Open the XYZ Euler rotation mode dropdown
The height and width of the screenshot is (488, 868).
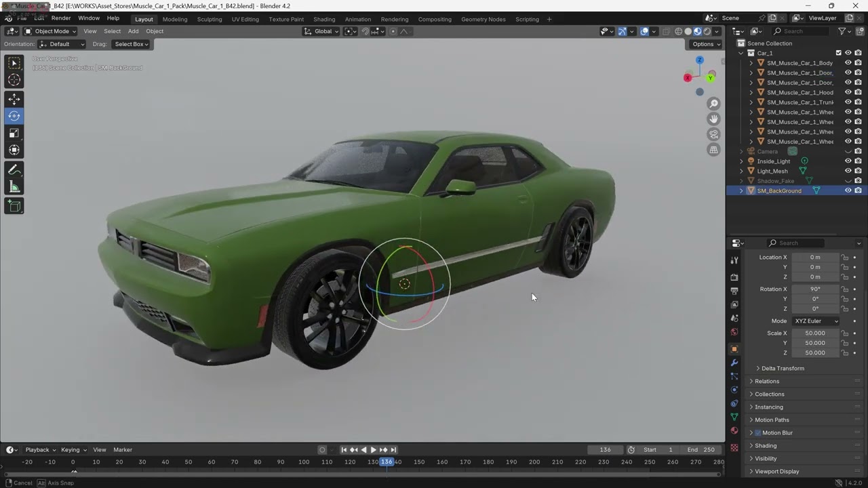pyautogui.click(x=816, y=321)
